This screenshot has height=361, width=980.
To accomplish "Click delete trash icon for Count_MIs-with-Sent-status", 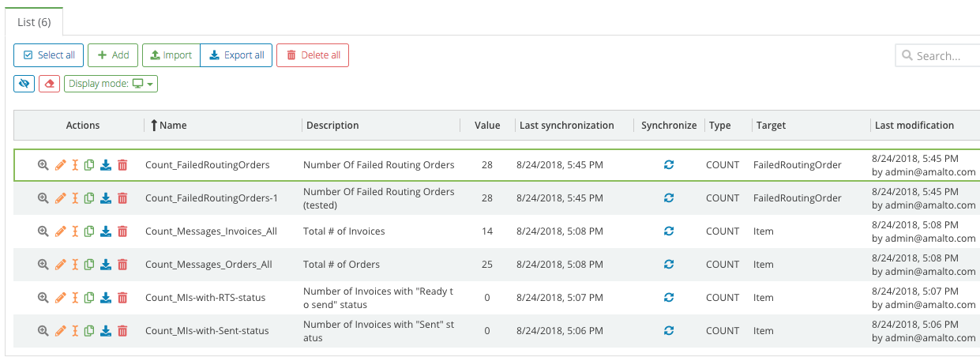I will click(122, 331).
